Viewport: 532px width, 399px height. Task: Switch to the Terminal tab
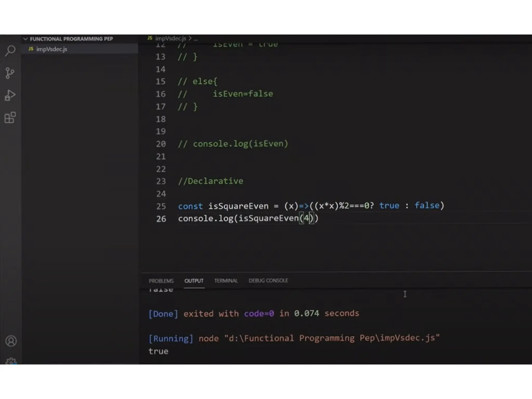226,281
